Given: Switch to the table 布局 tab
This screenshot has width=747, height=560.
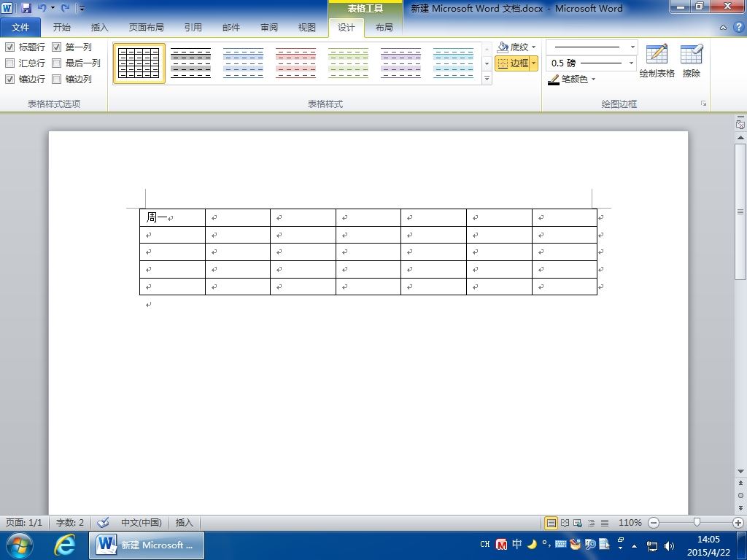Looking at the screenshot, I should [x=384, y=28].
